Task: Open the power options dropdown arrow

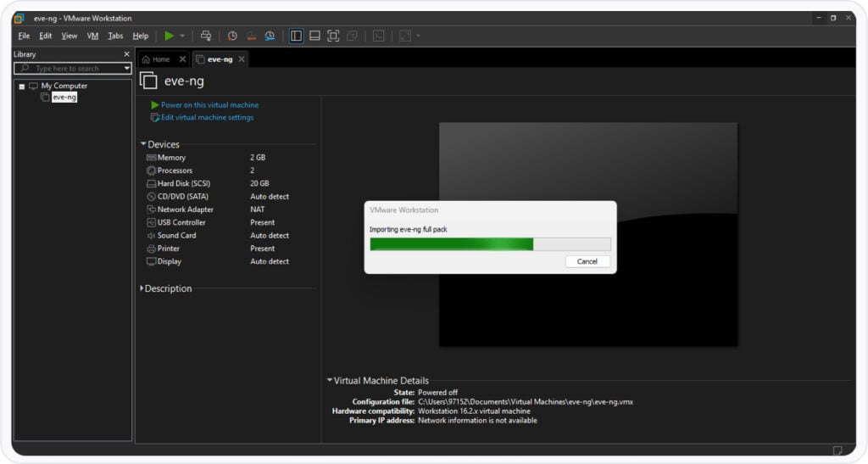Action: pos(182,36)
